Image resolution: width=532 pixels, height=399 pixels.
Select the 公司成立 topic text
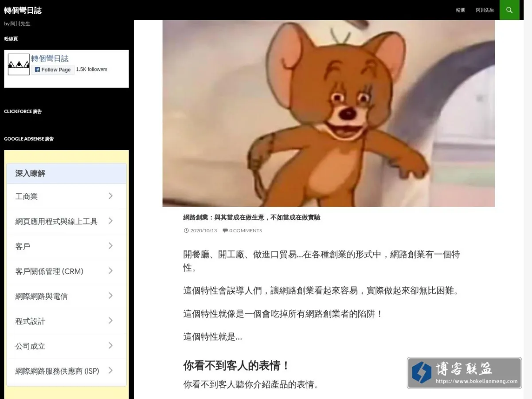[30, 346]
